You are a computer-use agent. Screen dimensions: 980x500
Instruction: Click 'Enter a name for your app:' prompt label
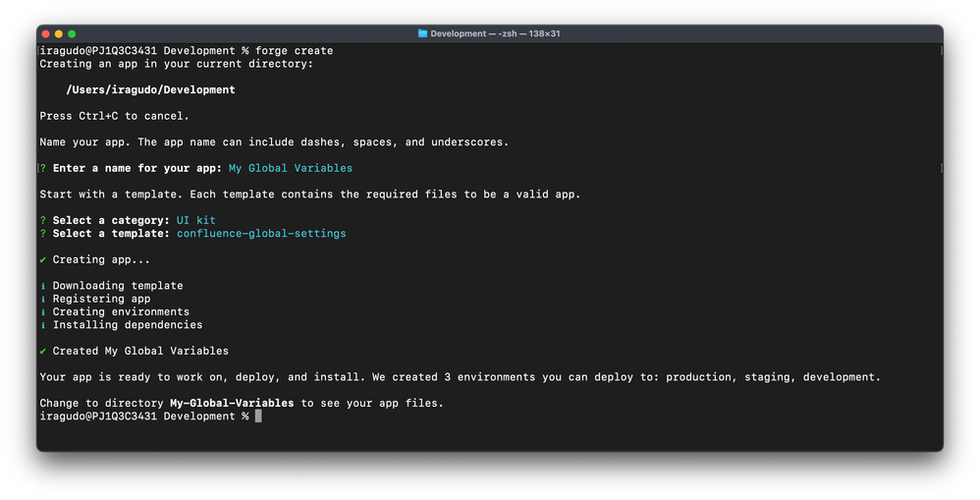pos(136,168)
